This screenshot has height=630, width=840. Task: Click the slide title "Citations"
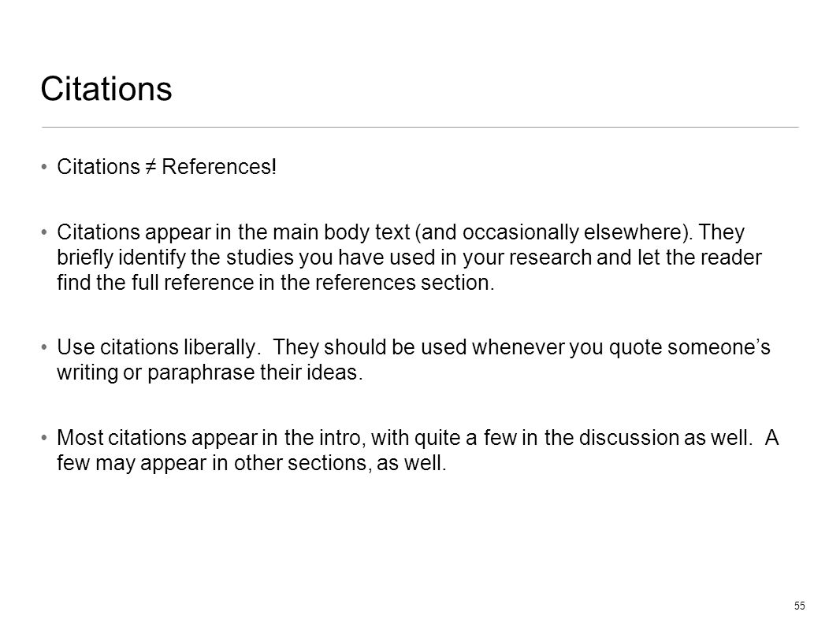(x=106, y=88)
